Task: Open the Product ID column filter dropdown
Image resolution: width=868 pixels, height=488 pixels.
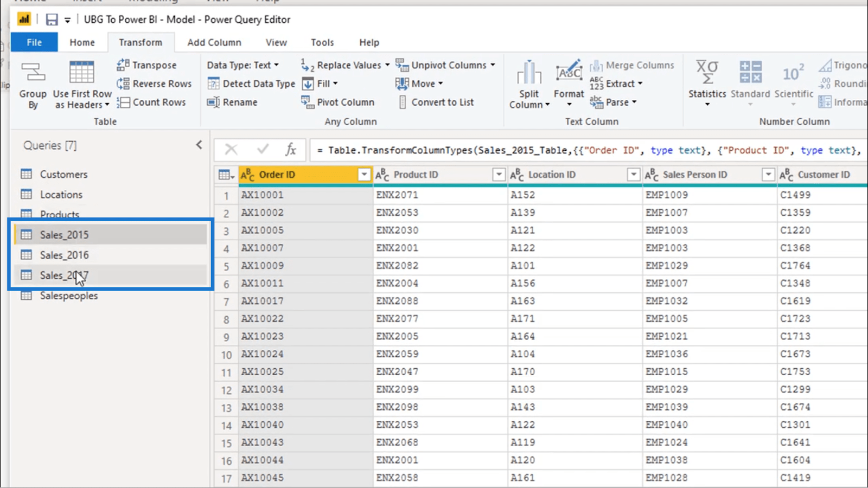Action: click(x=499, y=175)
